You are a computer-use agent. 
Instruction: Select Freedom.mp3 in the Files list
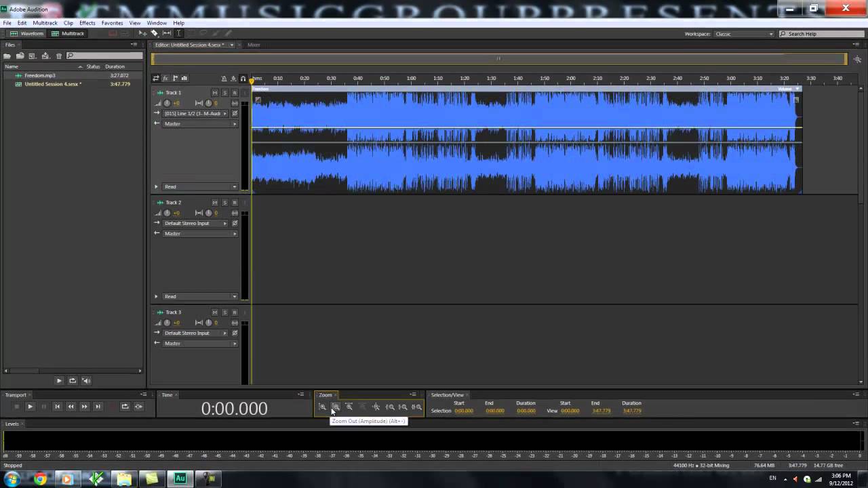pyautogui.click(x=40, y=75)
